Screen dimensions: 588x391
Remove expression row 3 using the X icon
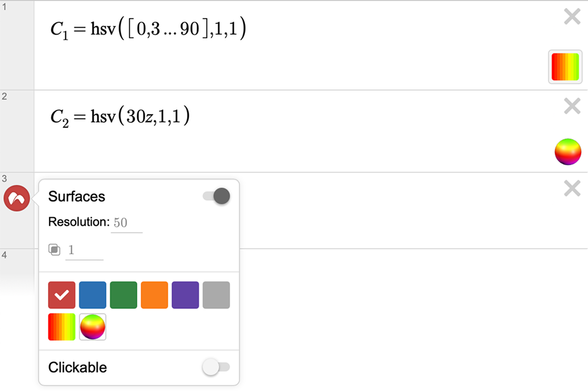pyautogui.click(x=571, y=188)
